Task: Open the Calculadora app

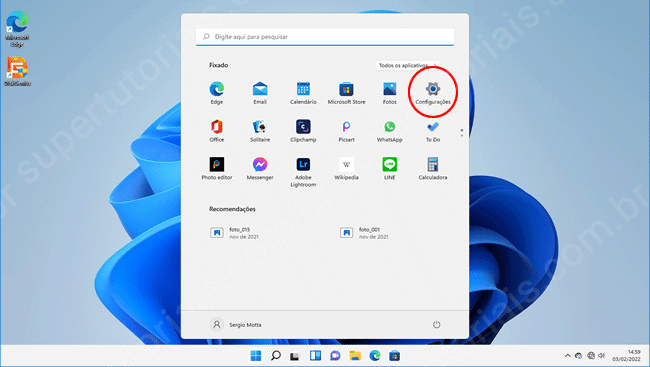Action: pyautogui.click(x=433, y=168)
